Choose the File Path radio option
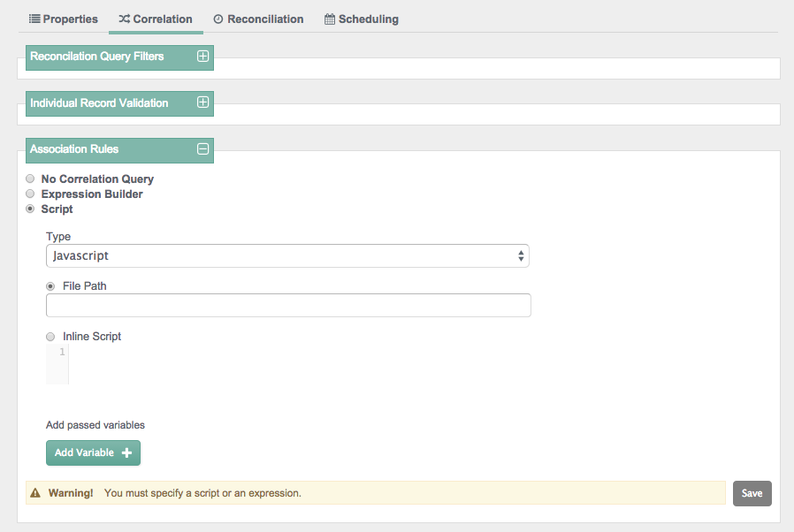Screen dimensions: 794x532 point(50,286)
